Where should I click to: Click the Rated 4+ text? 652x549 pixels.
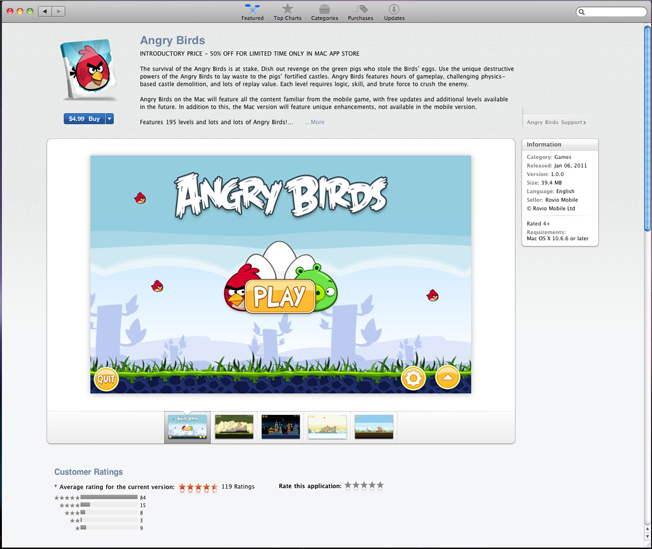pos(538,223)
